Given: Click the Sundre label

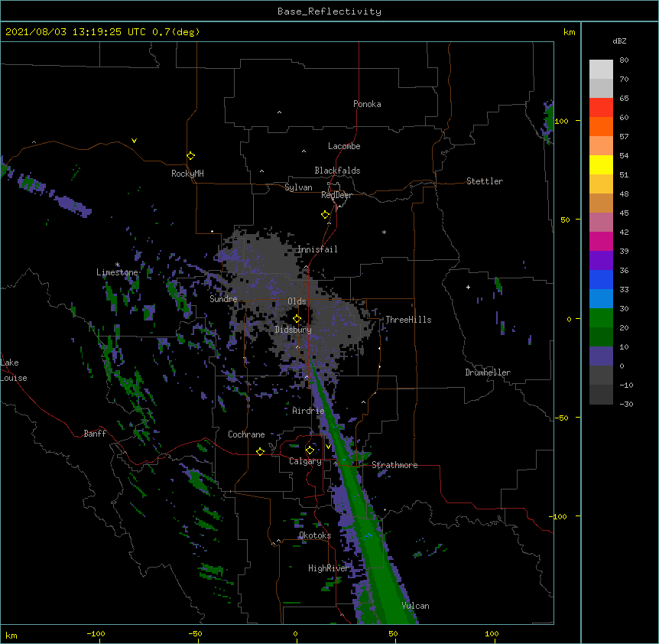Looking at the screenshot, I should tap(223, 299).
